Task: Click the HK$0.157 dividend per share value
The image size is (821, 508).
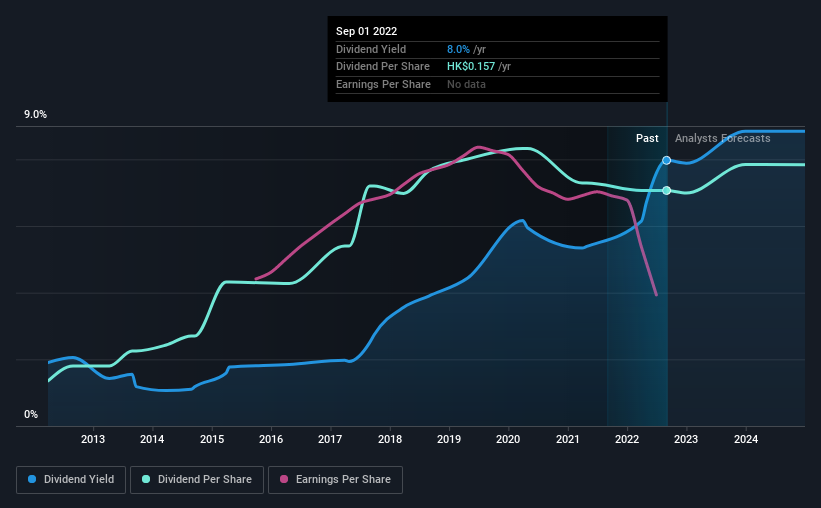Action: tap(471, 67)
